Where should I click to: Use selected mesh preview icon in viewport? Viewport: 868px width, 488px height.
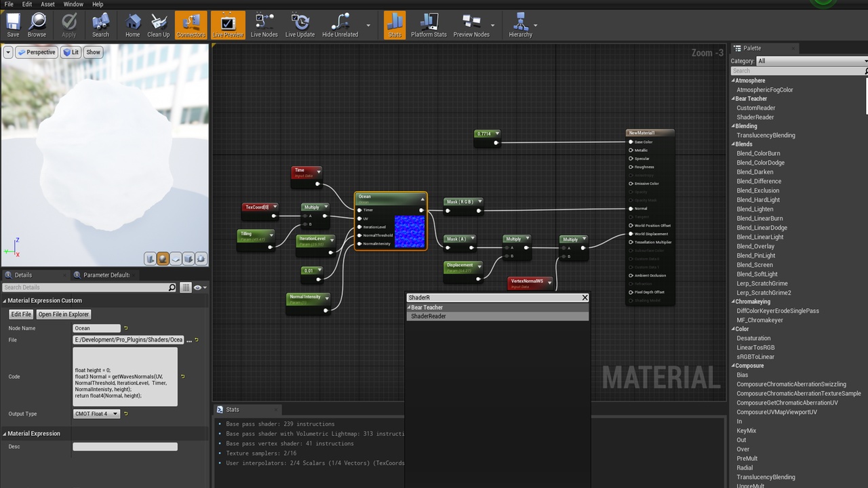[x=201, y=259]
